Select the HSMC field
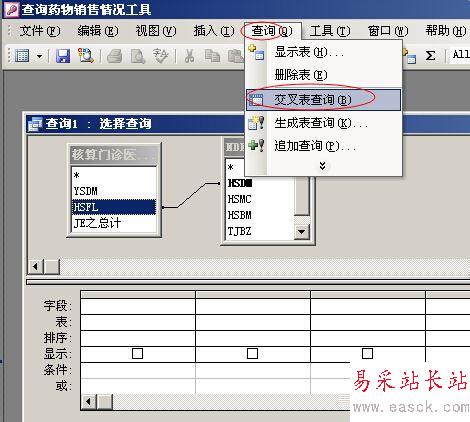The image size is (470, 422). [260, 199]
